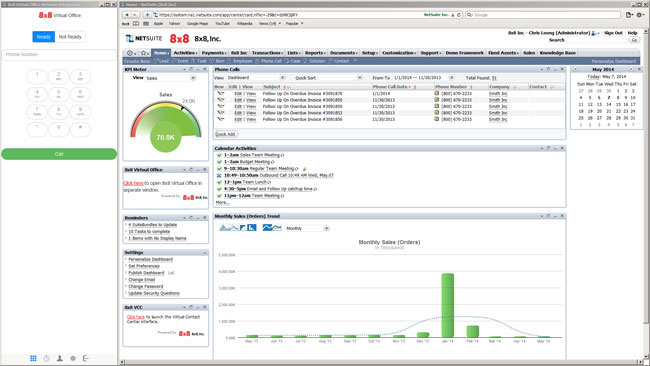Switch agent status to Not Ready
650x366 pixels.
pyautogui.click(x=70, y=37)
